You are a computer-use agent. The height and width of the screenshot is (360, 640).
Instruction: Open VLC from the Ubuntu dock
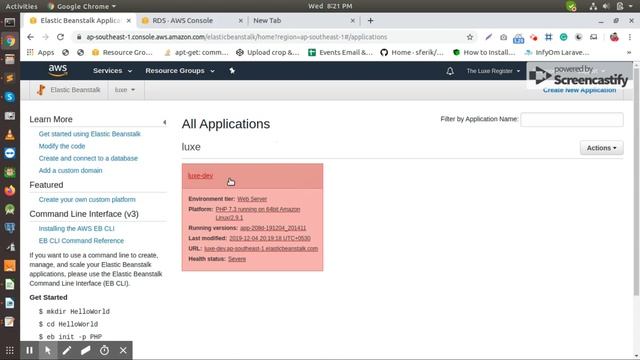click(x=10, y=134)
